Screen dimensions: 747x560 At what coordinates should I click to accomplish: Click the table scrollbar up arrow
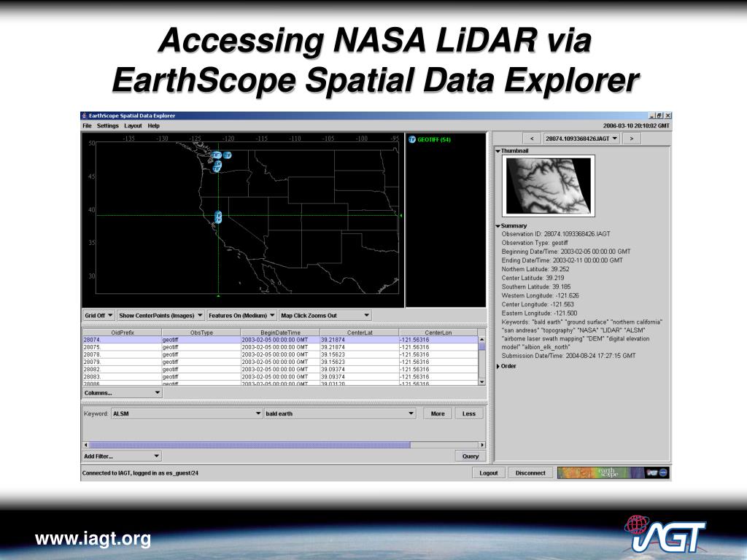[x=481, y=340]
